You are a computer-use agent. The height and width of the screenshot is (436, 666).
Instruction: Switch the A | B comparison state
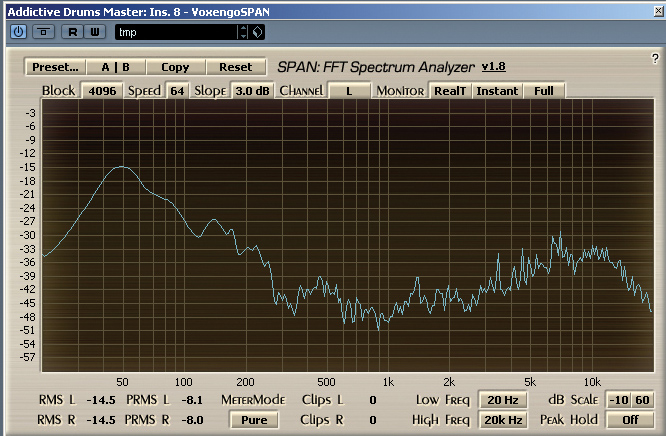[116, 67]
